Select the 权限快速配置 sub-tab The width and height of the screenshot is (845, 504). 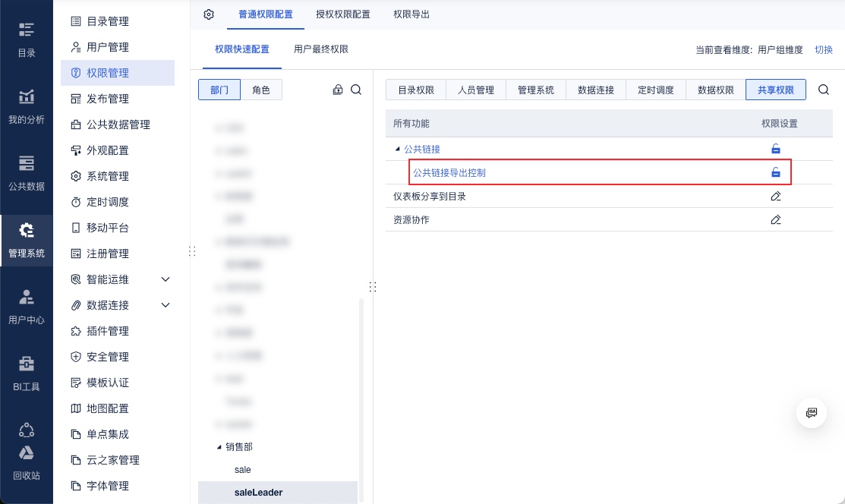[242, 49]
